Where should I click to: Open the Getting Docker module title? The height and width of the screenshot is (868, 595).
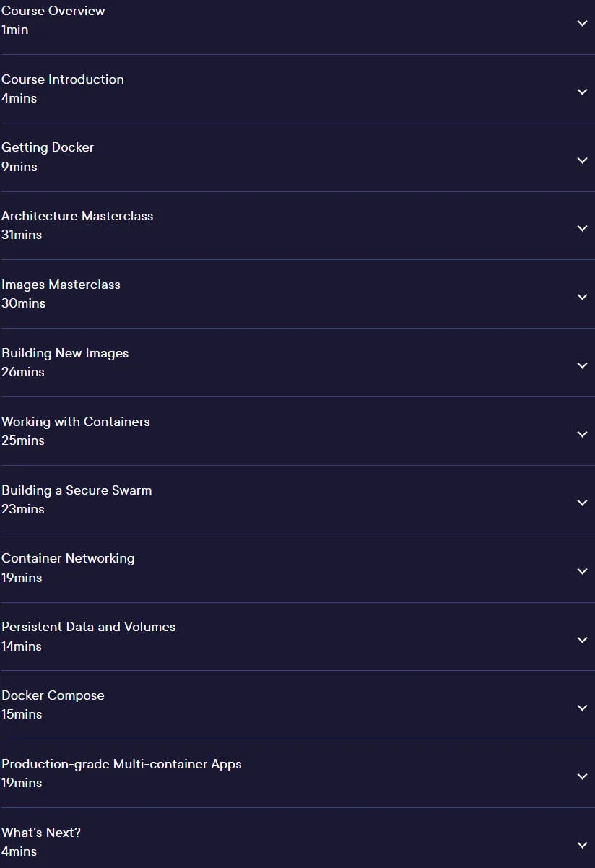(48, 147)
